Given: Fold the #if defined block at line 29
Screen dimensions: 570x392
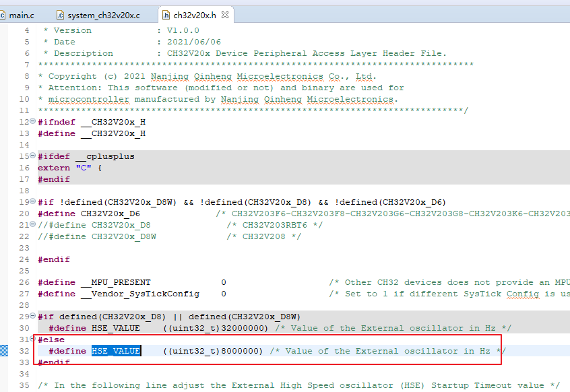Looking at the screenshot, I should click(33, 317).
